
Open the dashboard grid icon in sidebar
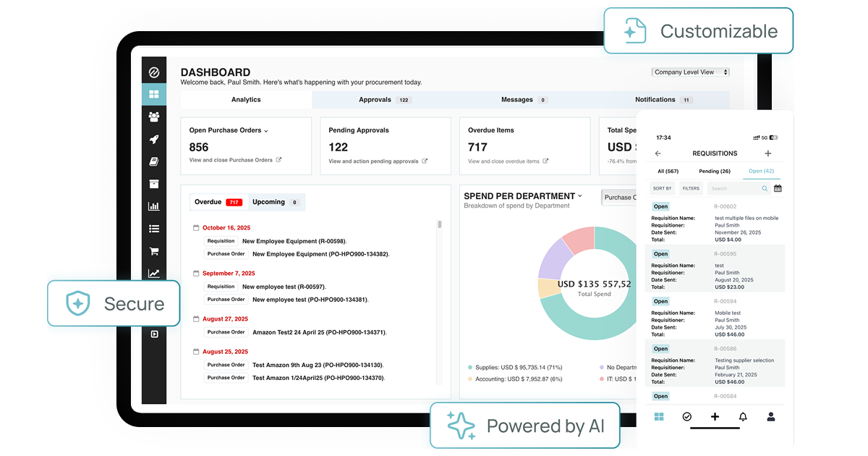(154, 94)
